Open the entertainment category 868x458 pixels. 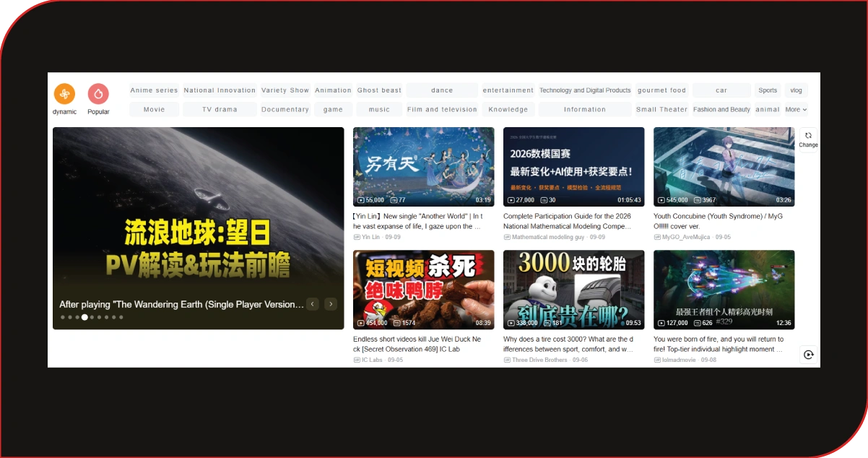(508, 90)
